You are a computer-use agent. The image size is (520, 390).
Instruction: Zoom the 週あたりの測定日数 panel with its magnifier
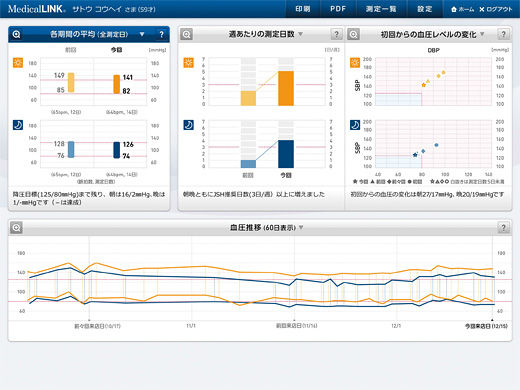[x=187, y=34]
